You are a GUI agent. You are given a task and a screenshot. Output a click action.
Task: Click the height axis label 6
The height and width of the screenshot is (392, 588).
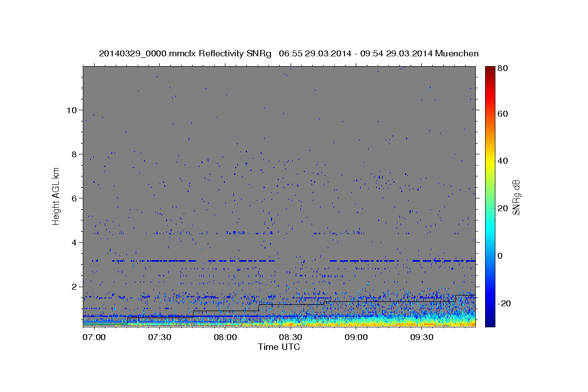point(73,198)
